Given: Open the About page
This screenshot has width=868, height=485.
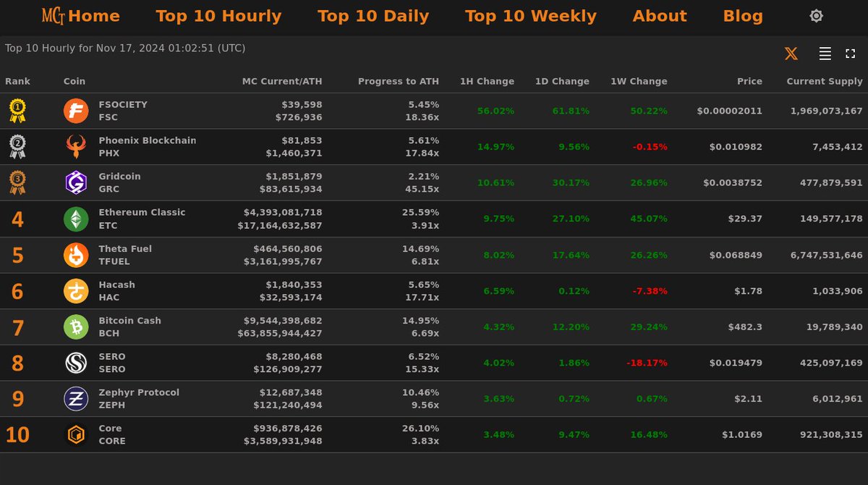Looking at the screenshot, I should (x=660, y=16).
